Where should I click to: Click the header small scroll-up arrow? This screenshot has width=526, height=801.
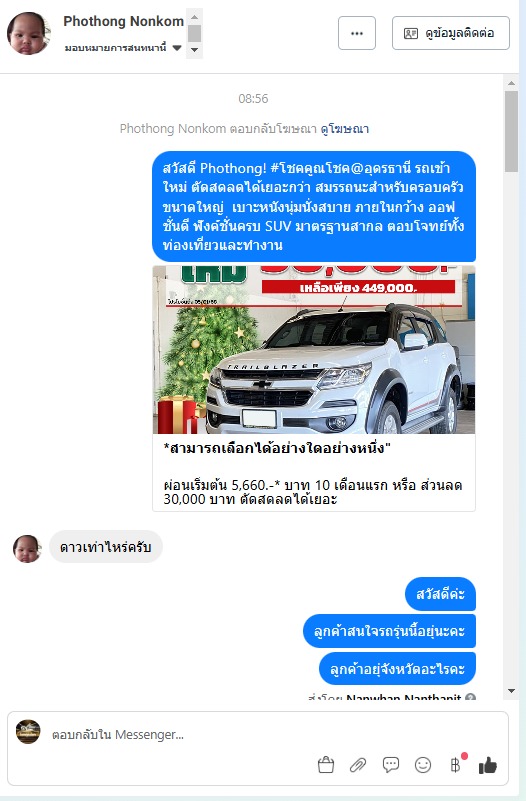coord(194,17)
